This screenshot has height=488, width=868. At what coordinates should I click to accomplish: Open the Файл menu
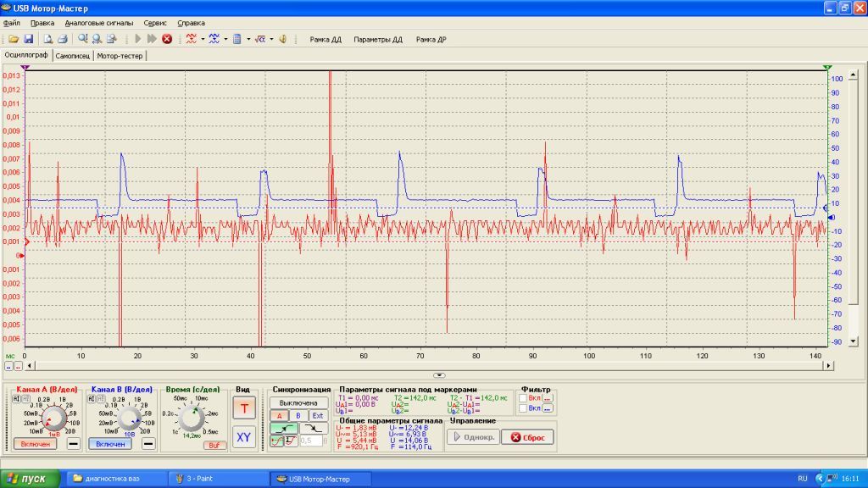tap(12, 23)
